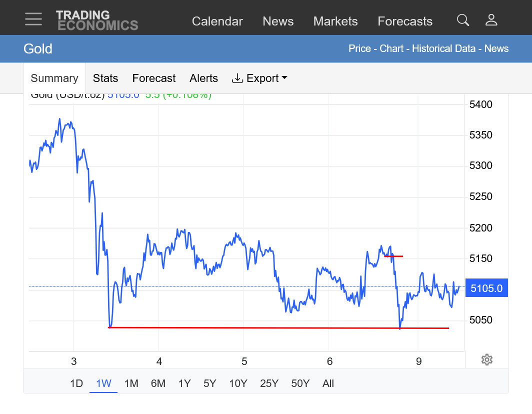This screenshot has height=414, width=532.
Task: Select the Forecast tab
Action: pyautogui.click(x=153, y=78)
